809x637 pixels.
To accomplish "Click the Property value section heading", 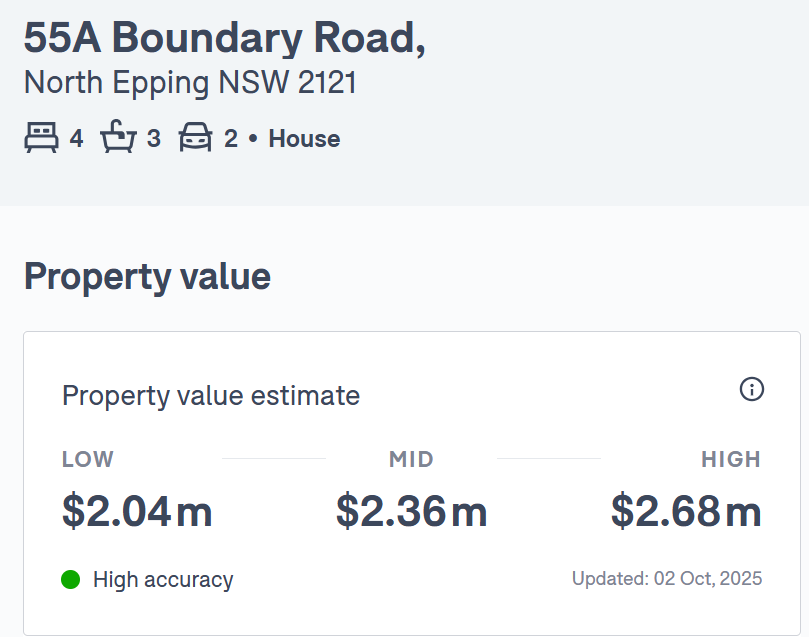I will tap(147, 276).
